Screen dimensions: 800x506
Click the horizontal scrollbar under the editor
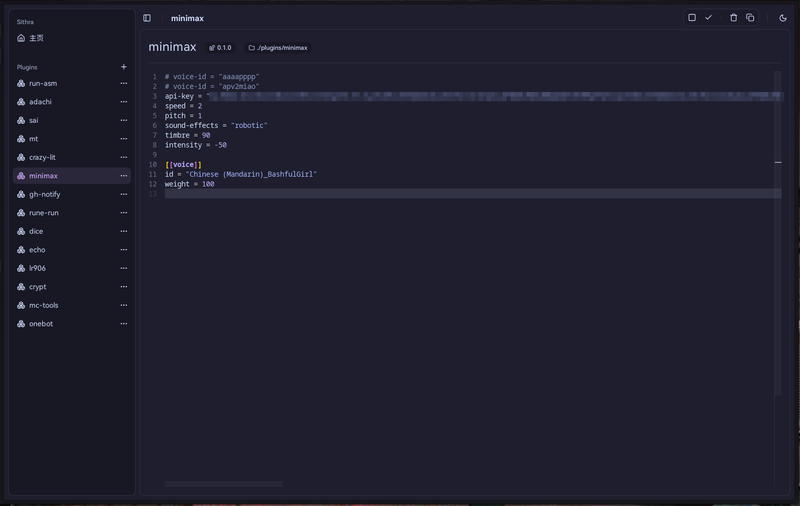point(223,484)
